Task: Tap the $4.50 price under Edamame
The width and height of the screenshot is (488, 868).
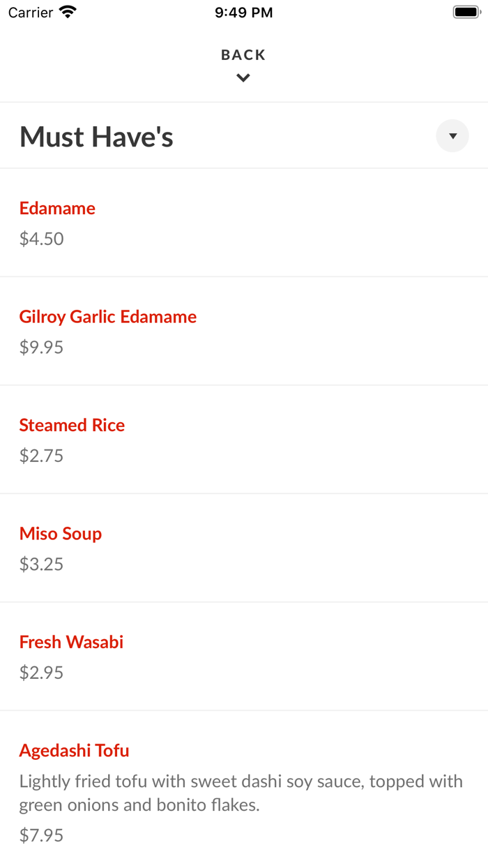Action: (41, 239)
